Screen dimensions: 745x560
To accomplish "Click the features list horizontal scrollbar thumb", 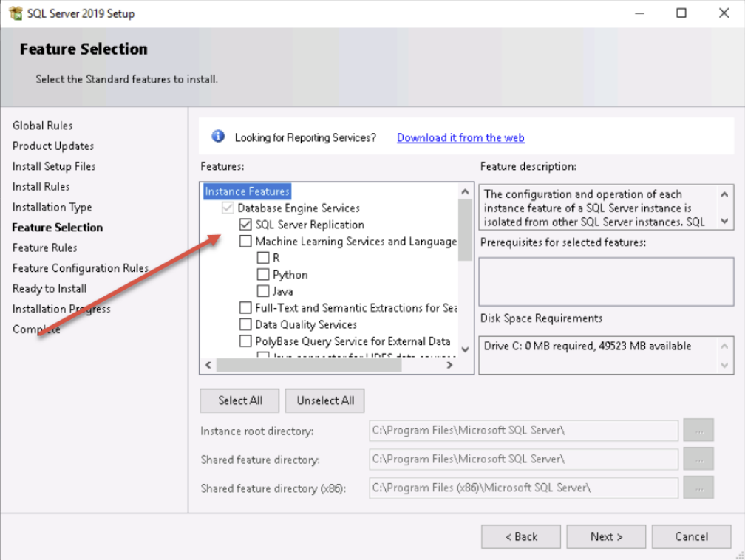I will pos(309,365).
